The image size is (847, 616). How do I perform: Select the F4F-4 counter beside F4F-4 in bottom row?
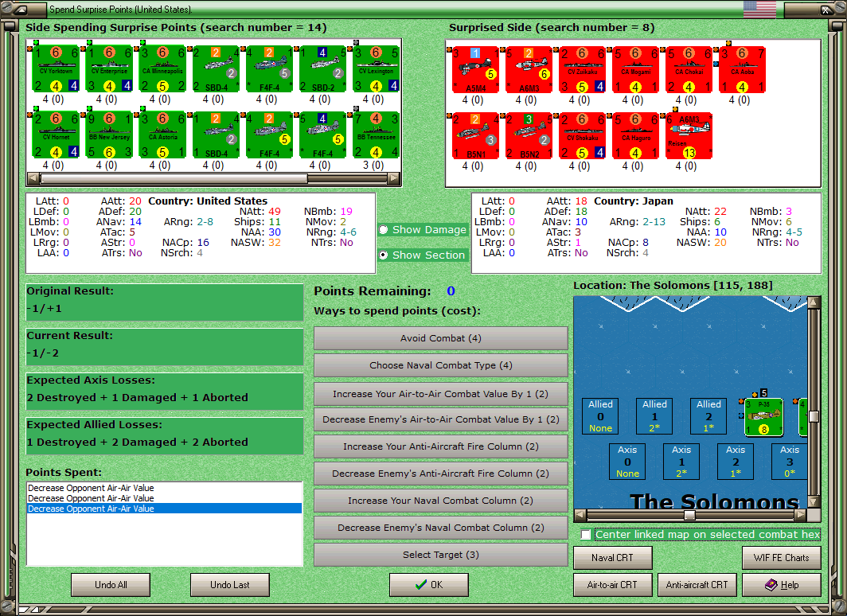click(x=323, y=135)
